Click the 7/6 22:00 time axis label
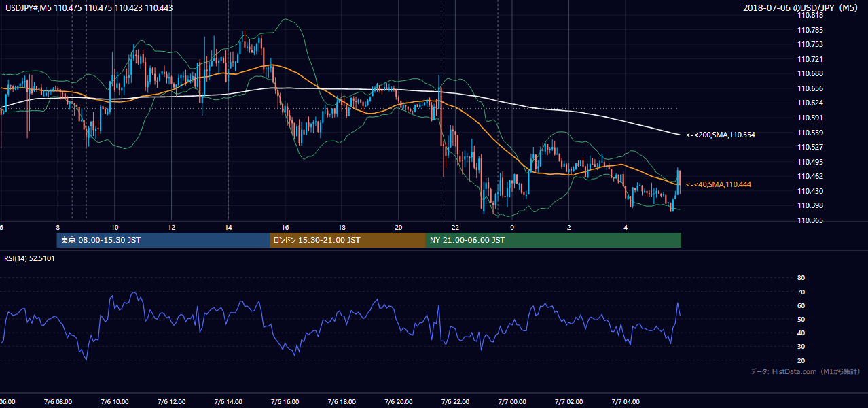This screenshot has height=408, width=868. [456, 401]
